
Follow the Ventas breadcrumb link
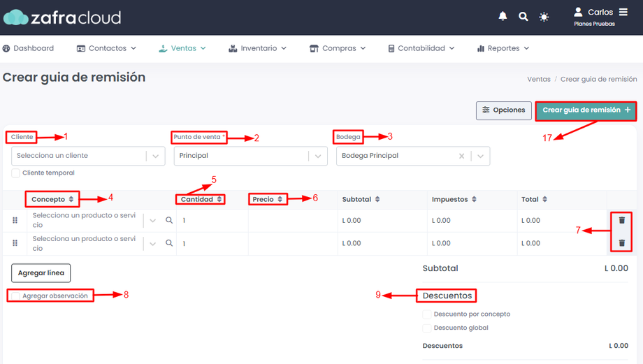pos(538,79)
